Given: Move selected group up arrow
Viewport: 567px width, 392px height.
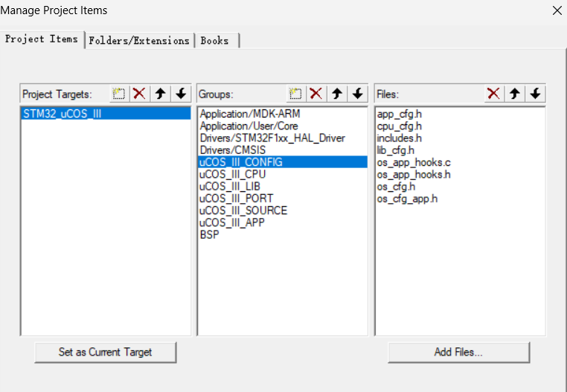Looking at the screenshot, I should pos(337,94).
